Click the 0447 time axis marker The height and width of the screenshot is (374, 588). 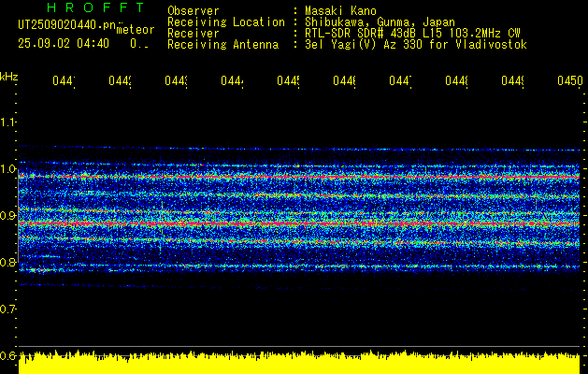[400, 81]
